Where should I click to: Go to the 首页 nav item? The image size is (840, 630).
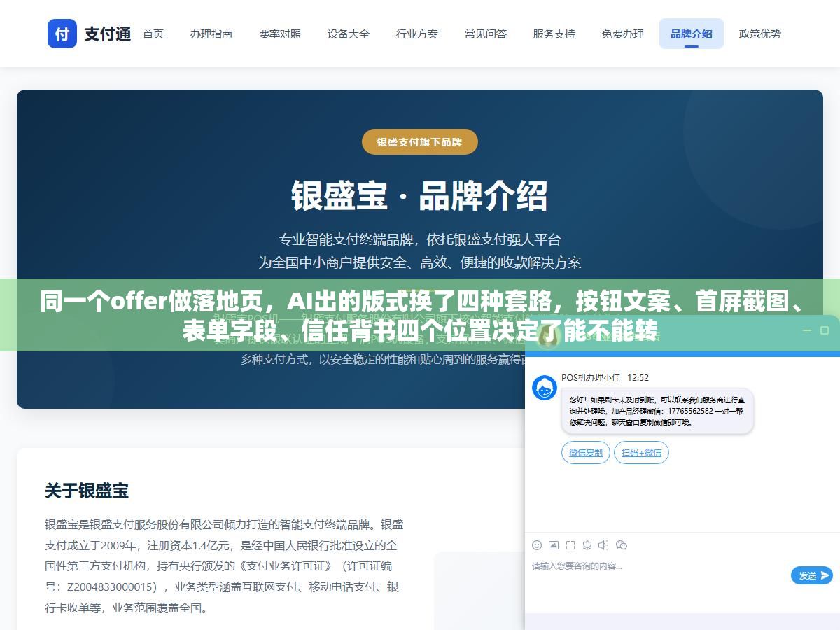[153, 34]
